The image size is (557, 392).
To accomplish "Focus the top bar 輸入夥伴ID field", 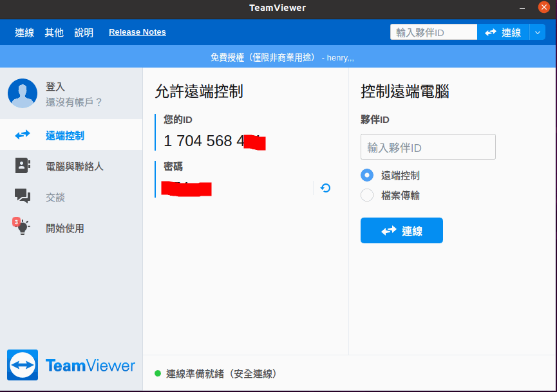I will pyautogui.click(x=433, y=32).
